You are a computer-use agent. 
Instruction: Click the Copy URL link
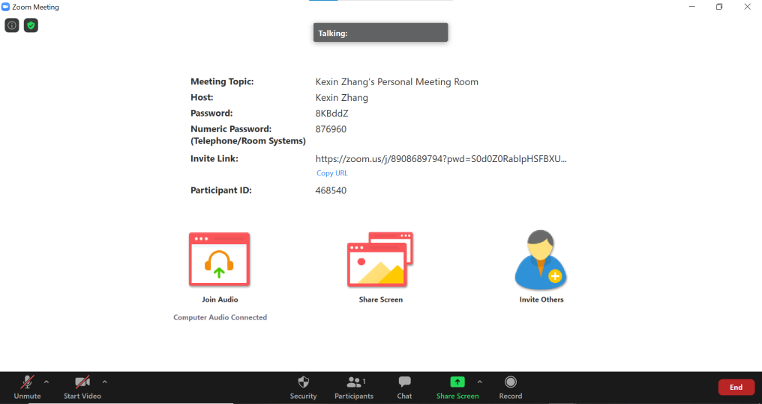point(332,173)
